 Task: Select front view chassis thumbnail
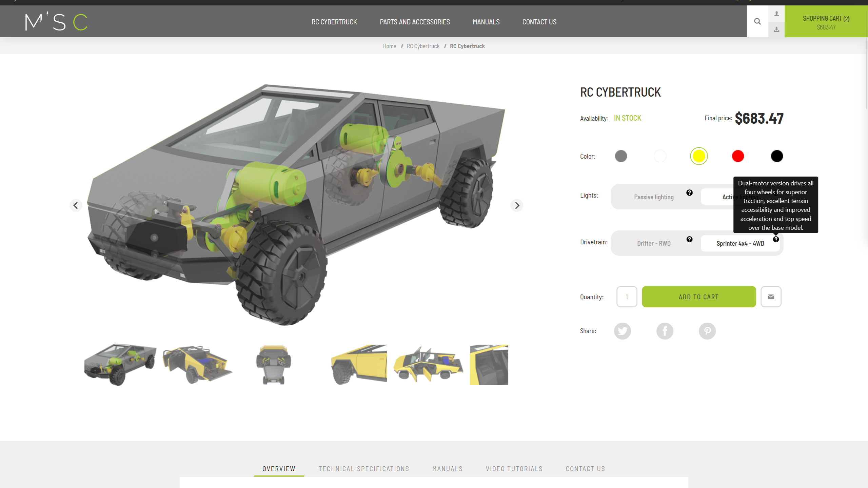point(273,365)
